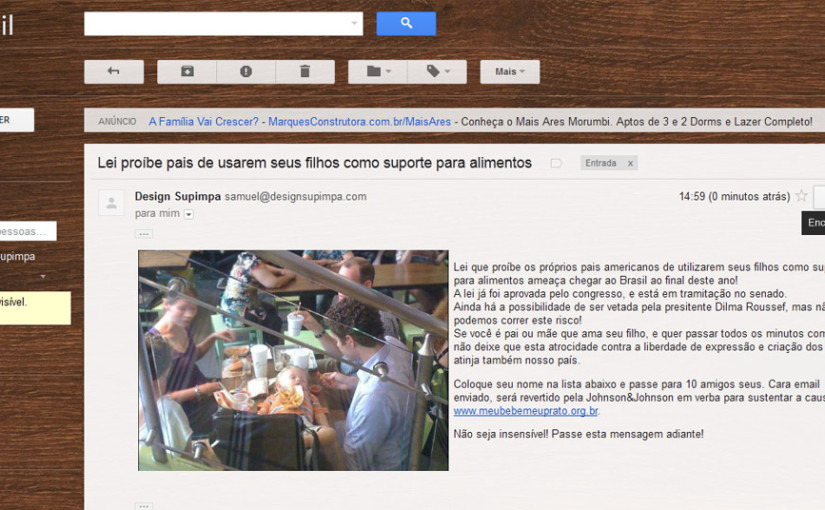The width and height of the screenshot is (825, 510).
Task: Archive this email using the archive icon
Action: (x=187, y=72)
